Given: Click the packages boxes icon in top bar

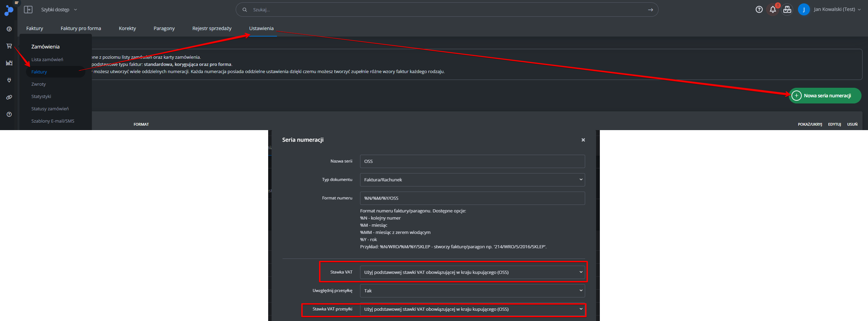Looking at the screenshot, I should (787, 10).
